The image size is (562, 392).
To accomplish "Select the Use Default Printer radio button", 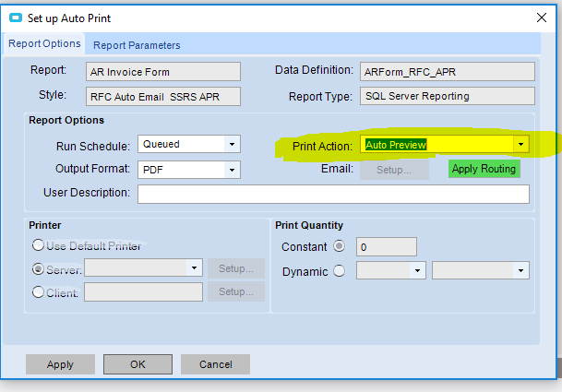I will coord(38,245).
